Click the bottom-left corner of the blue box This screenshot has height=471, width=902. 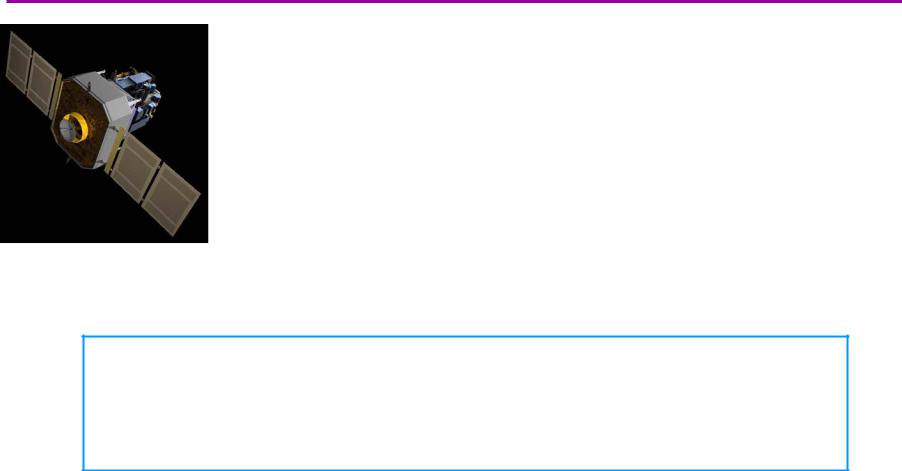(83, 469)
